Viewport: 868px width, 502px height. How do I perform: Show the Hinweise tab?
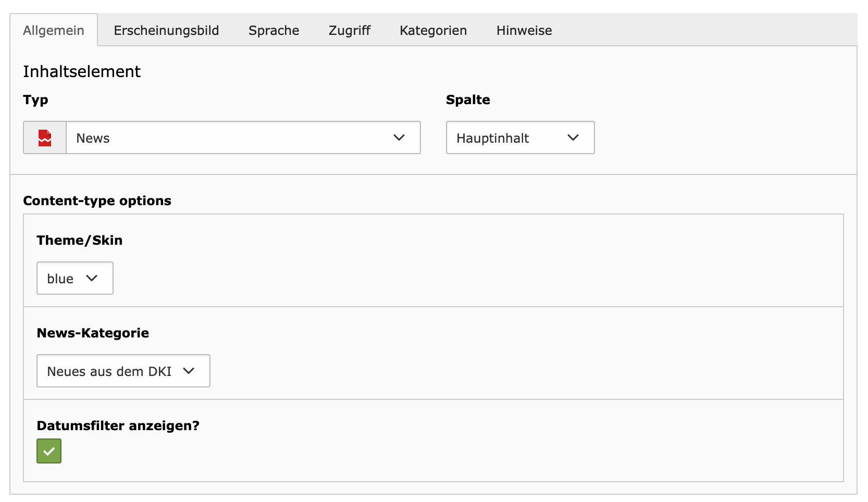coord(524,31)
